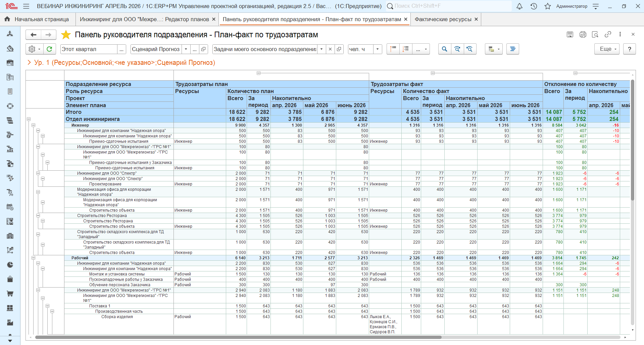
Task: Click the horizontal scrollbar of report
Action: click(238, 337)
